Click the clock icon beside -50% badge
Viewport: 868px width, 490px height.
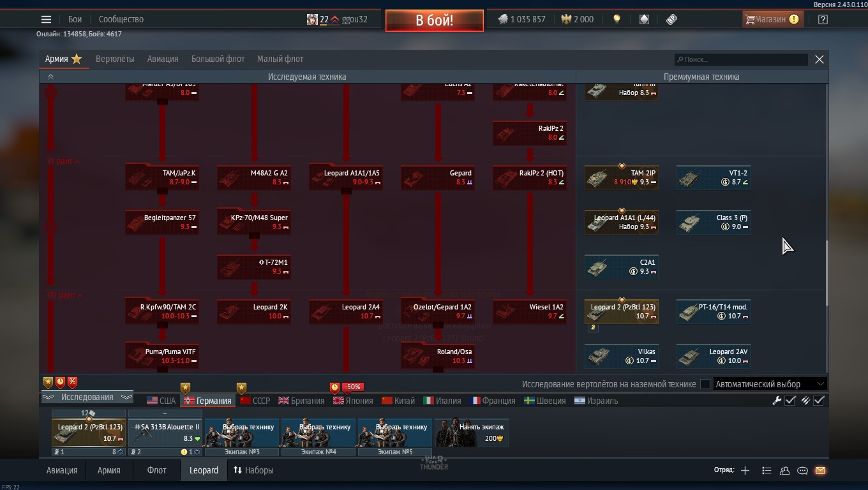(334, 387)
